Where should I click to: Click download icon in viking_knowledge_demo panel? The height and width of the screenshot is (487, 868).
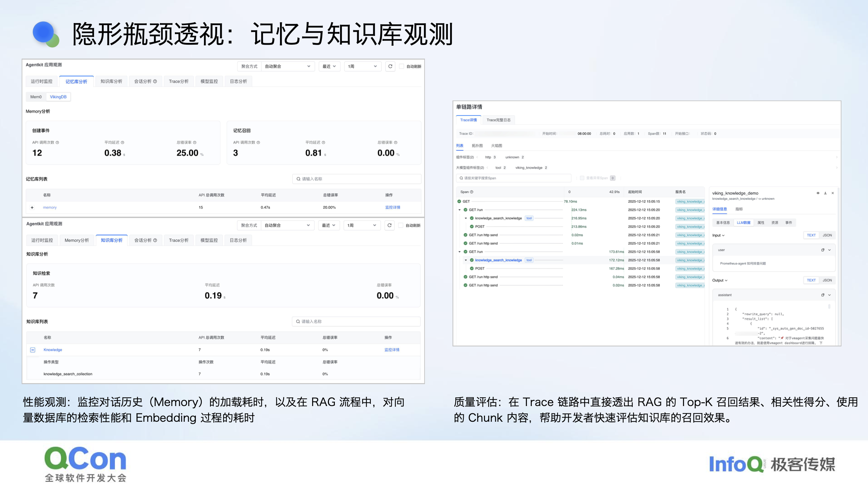[x=825, y=193]
